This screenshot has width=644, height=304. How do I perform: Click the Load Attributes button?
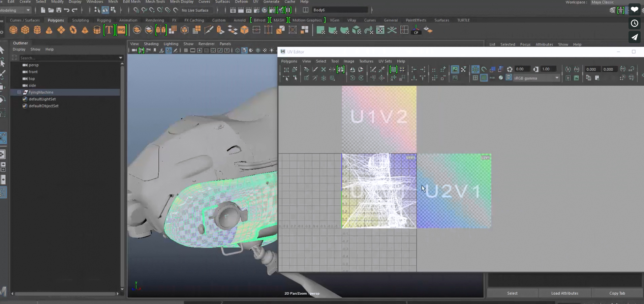(x=564, y=293)
